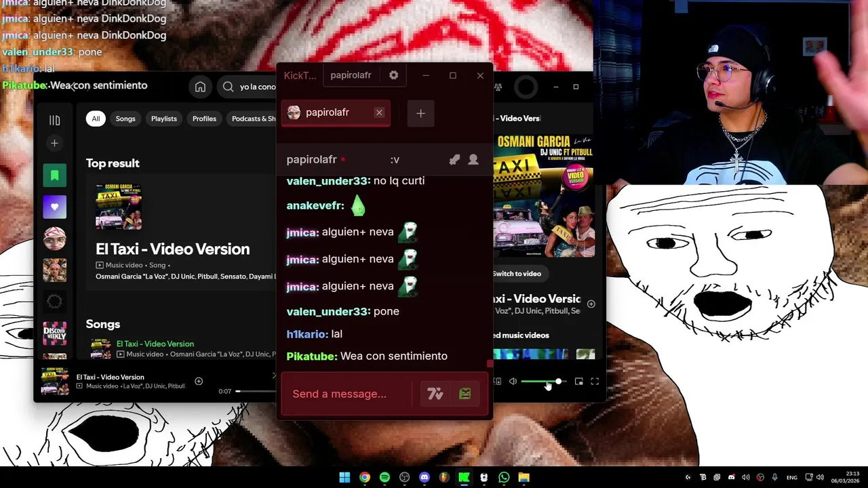Screen dimensions: 868x488
Task: Open the Kick emote picker green icon
Action: point(465,394)
